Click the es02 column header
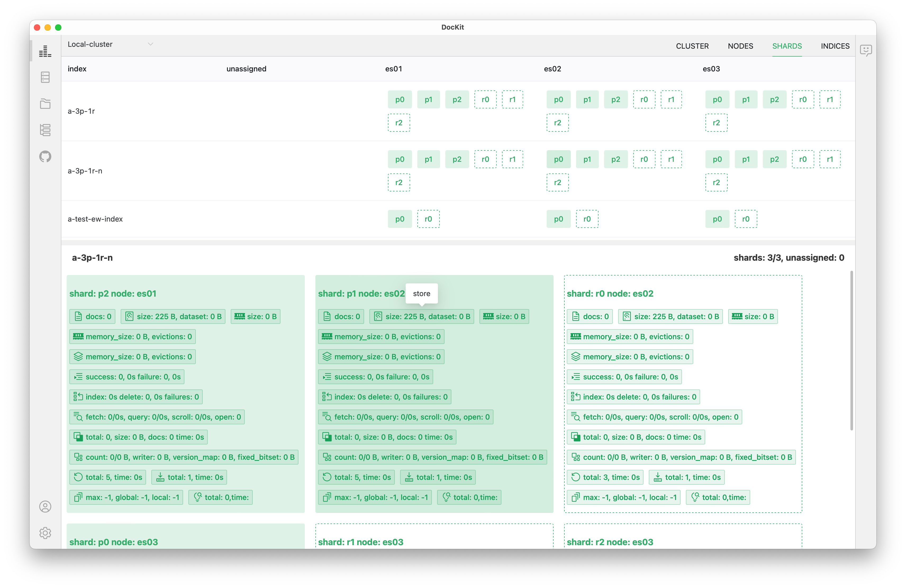Viewport: 906px width, 588px height. [552, 69]
